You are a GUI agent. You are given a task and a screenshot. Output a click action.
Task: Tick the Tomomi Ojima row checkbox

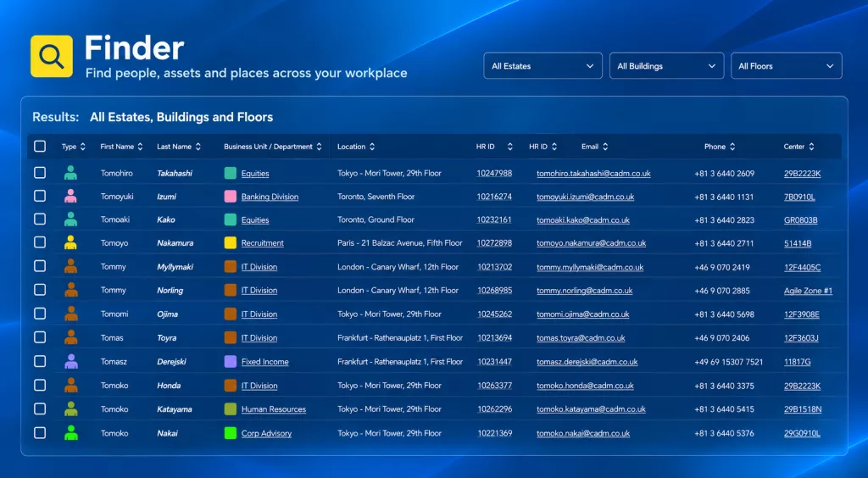pos(40,314)
